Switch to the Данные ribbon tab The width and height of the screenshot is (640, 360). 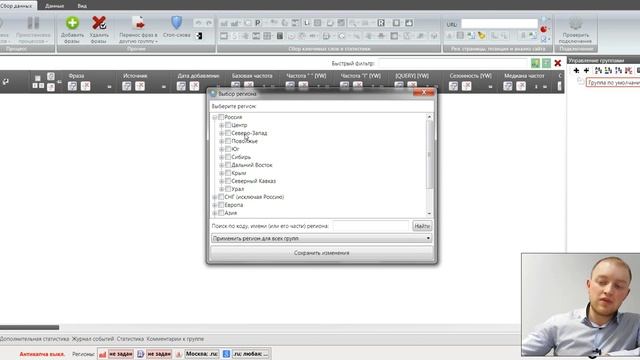tap(54, 6)
